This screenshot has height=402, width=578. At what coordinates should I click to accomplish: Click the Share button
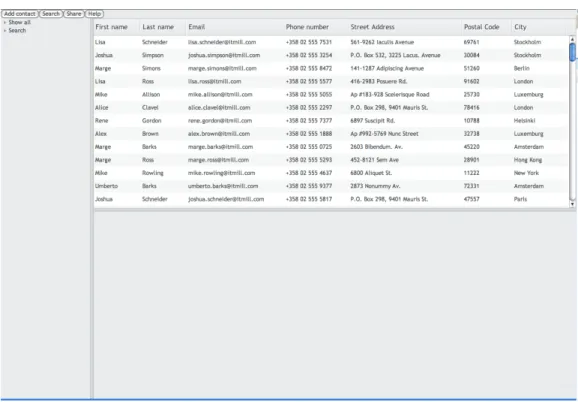tap(74, 14)
